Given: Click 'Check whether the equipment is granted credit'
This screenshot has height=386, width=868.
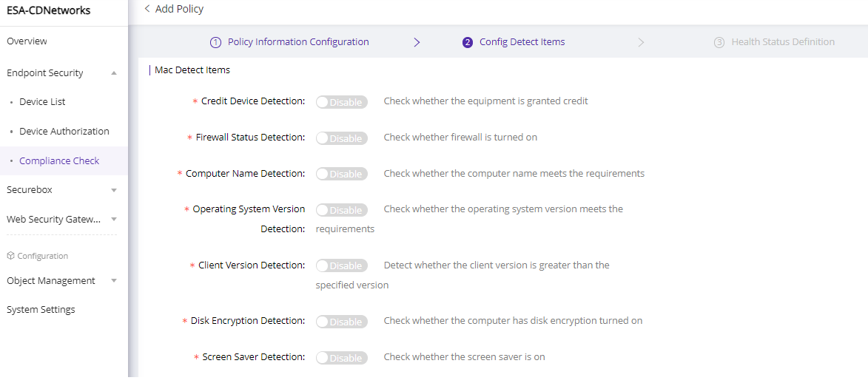Looking at the screenshot, I should tap(485, 101).
